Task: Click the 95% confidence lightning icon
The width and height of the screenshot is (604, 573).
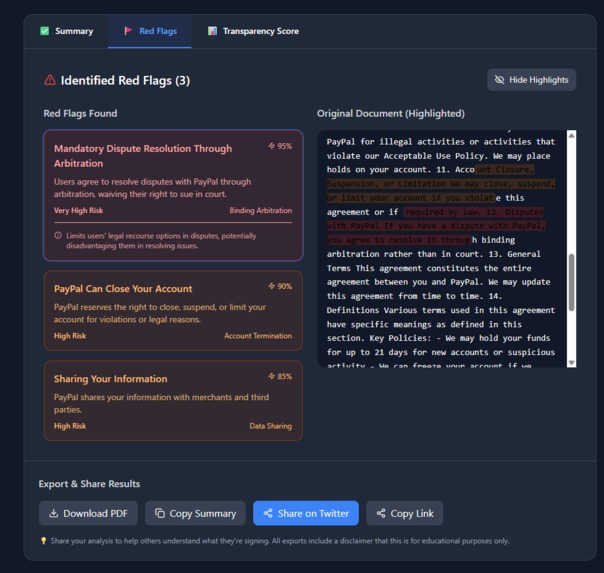Action: coord(272,146)
